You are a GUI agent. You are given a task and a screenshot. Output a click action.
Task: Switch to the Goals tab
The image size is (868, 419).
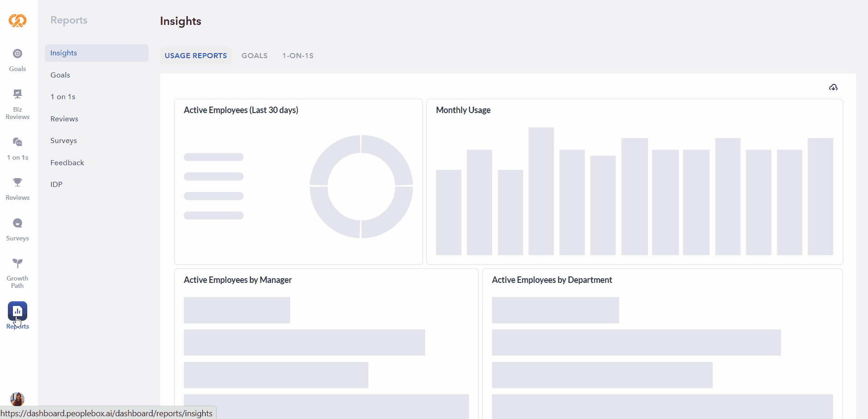pos(254,55)
